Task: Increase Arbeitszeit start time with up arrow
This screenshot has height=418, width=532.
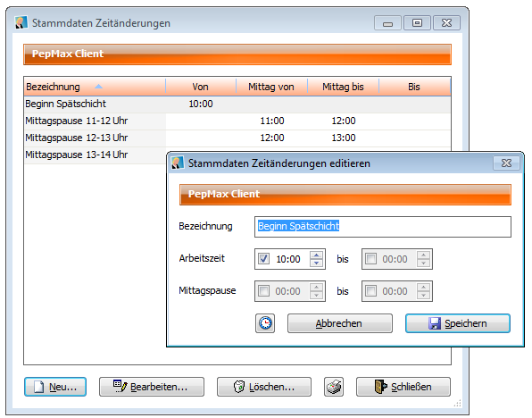Action: pyautogui.click(x=316, y=255)
